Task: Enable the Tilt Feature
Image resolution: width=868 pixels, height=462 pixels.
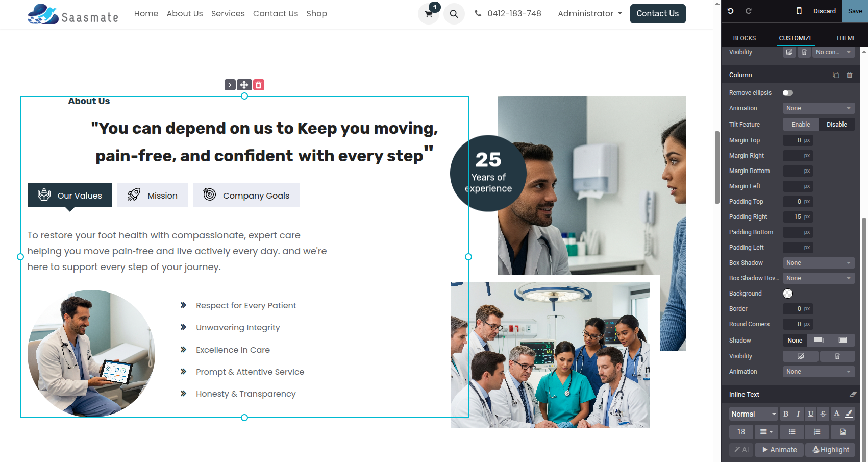Action: tap(801, 125)
